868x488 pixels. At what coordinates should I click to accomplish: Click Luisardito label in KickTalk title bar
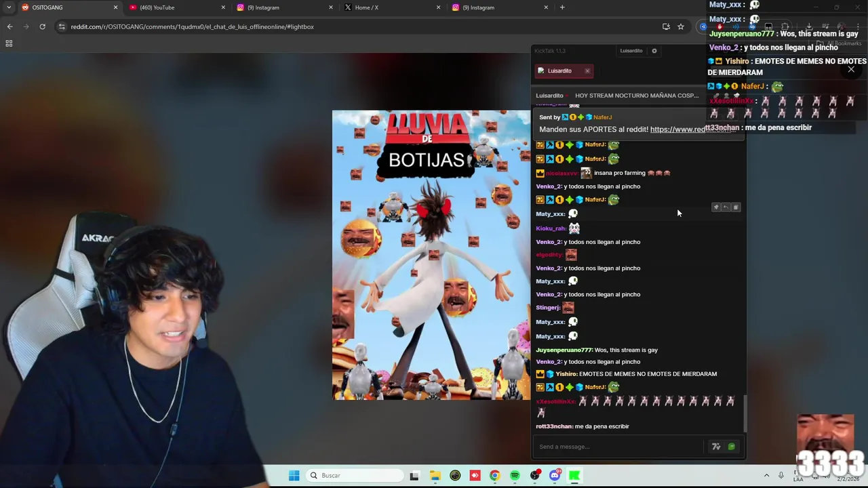(631, 51)
